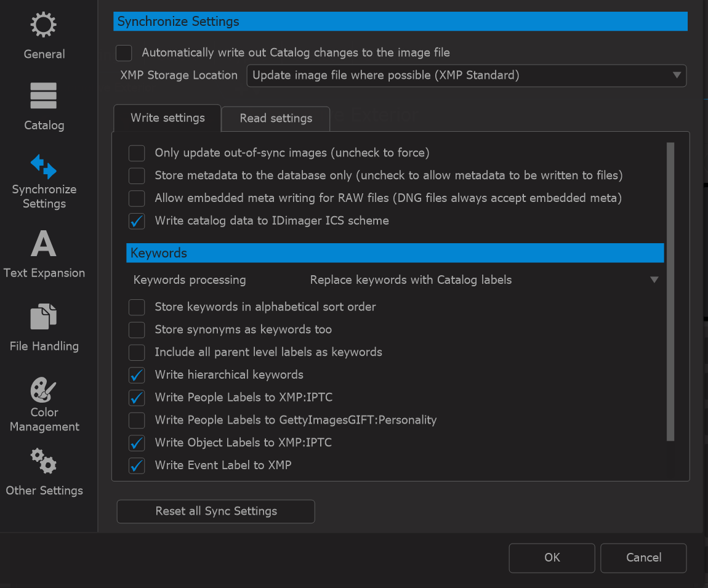
Task: Enable Store metadata to the database only
Action: 137,175
